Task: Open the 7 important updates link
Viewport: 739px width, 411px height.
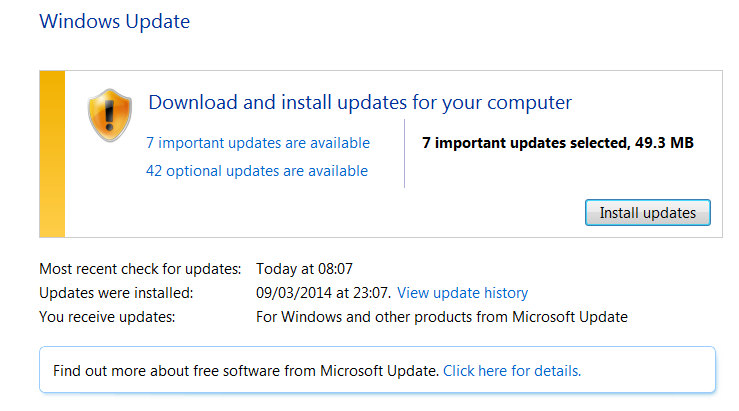Action: click(x=258, y=143)
